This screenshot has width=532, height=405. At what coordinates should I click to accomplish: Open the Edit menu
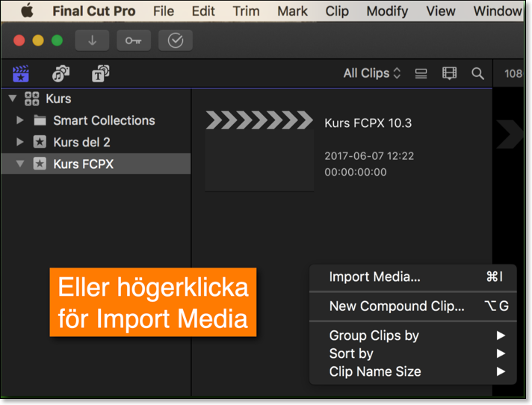pos(203,11)
